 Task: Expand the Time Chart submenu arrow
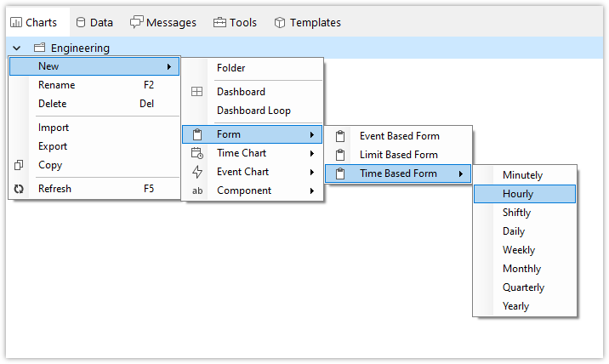pyautogui.click(x=312, y=153)
